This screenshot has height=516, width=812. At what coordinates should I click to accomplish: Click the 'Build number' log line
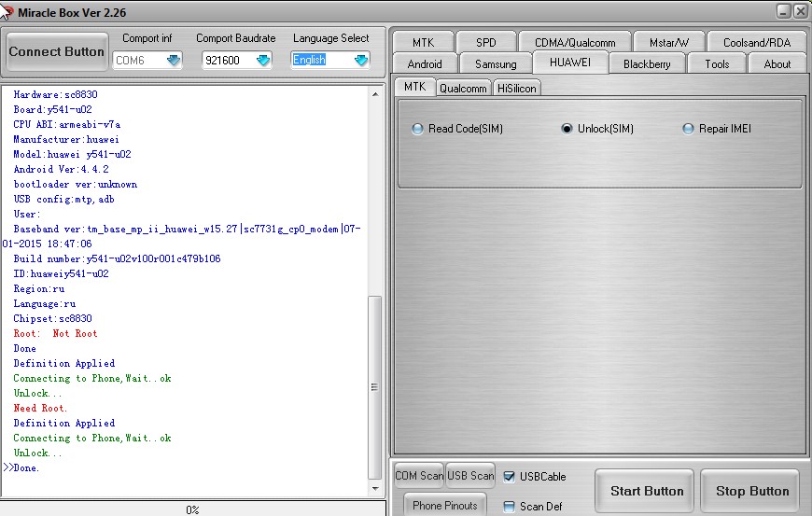coord(117,258)
